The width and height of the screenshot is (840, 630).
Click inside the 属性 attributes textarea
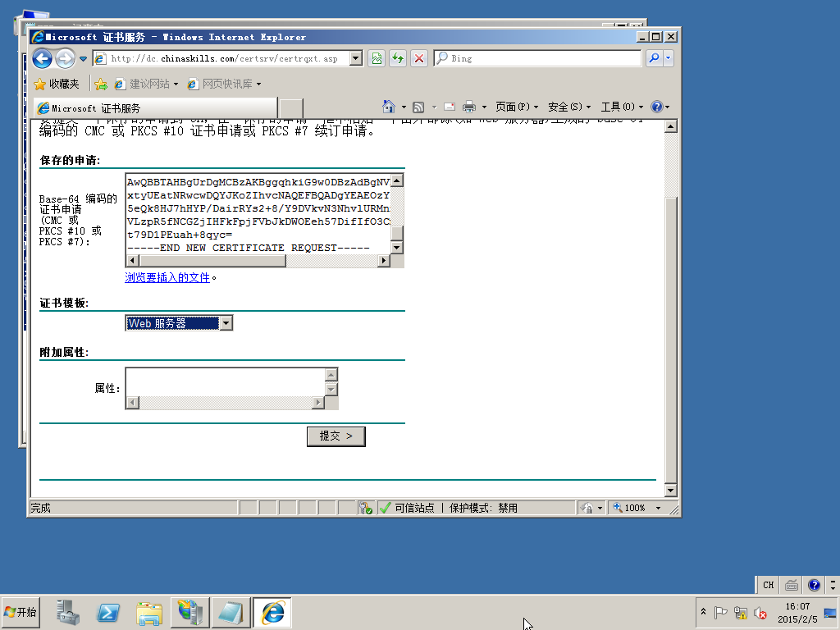(226, 382)
